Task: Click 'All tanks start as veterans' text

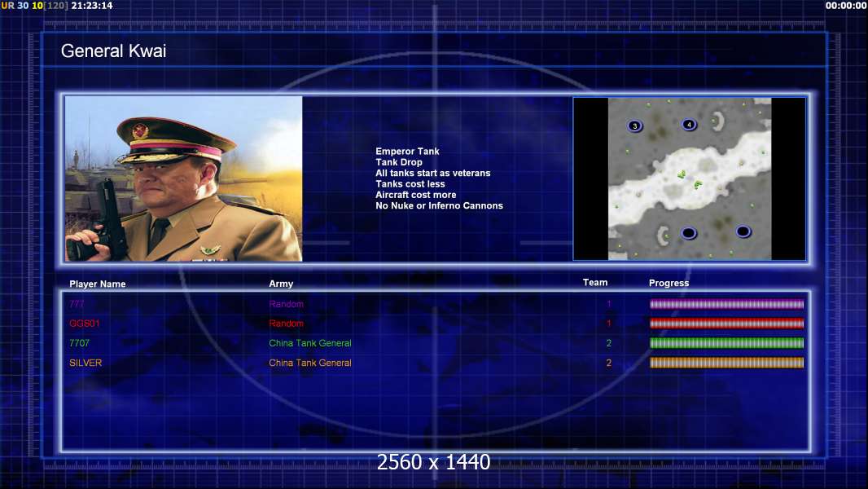Action: (433, 173)
